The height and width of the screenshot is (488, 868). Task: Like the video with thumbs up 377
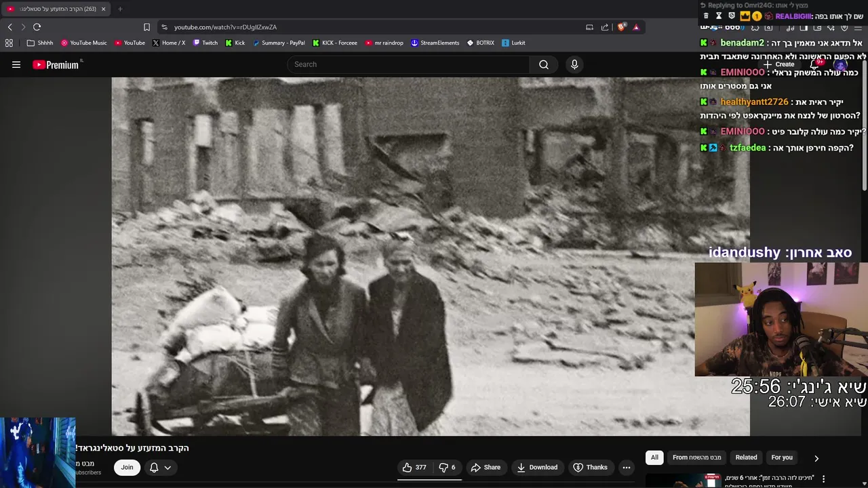click(414, 467)
